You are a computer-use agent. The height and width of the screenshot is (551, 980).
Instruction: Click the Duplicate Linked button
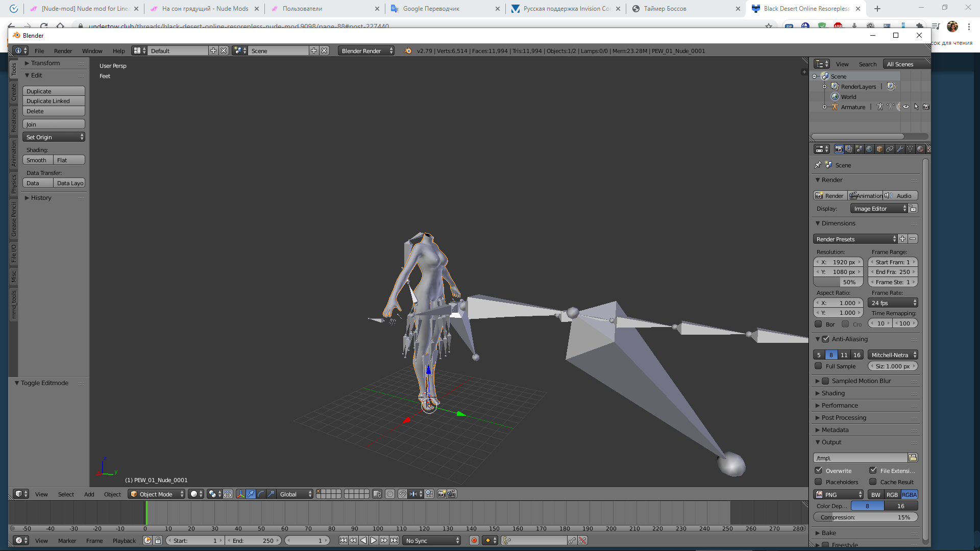(54, 101)
